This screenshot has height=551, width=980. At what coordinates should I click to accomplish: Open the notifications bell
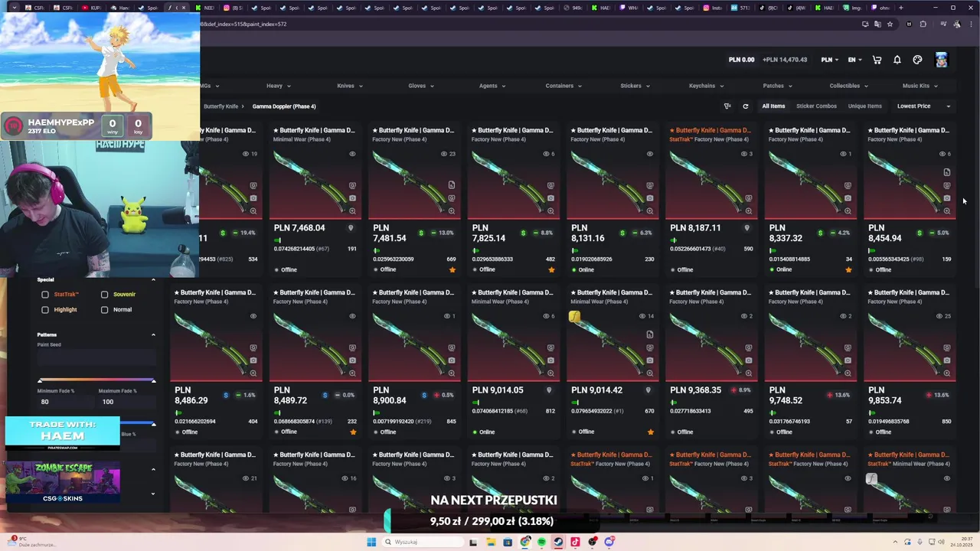click(x=897, y=60)
